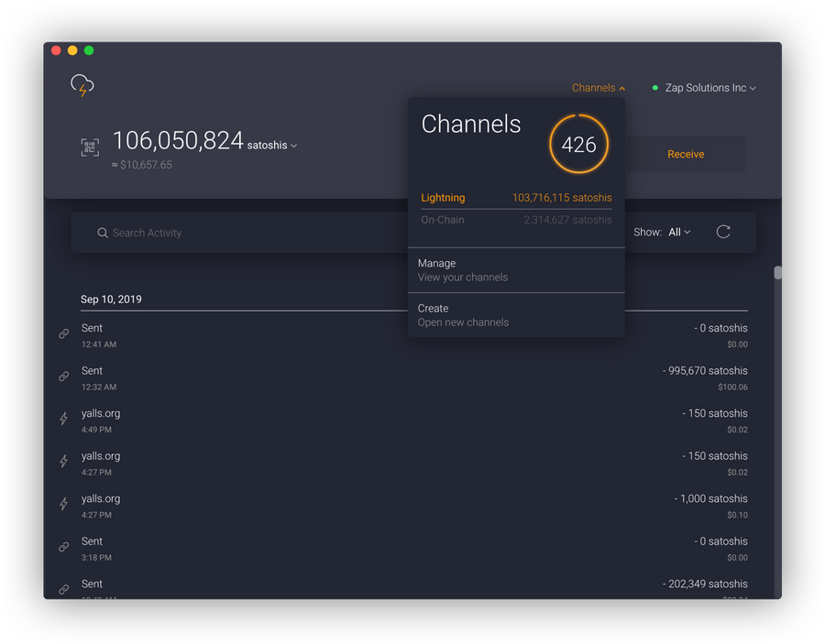825x644 pixels.
Task: Click lightning icon of yalls.org 1,000 satoshis
Action: [63, 504]
